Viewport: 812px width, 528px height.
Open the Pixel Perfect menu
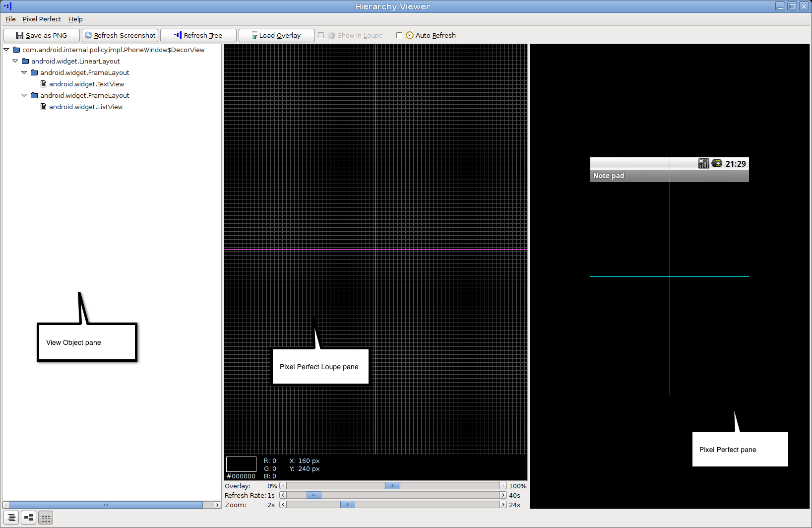[42, 19]
